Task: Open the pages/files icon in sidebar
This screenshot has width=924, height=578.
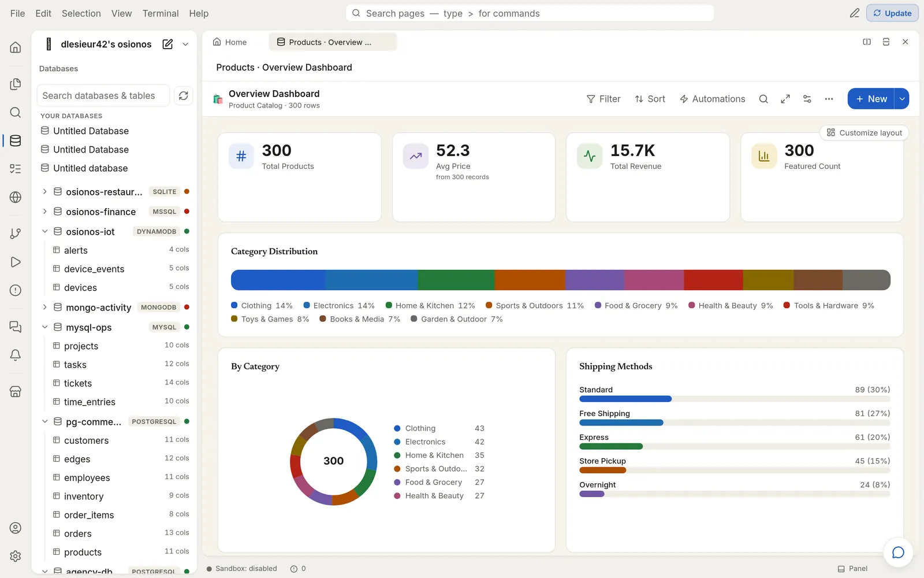Action: point(16,84)
